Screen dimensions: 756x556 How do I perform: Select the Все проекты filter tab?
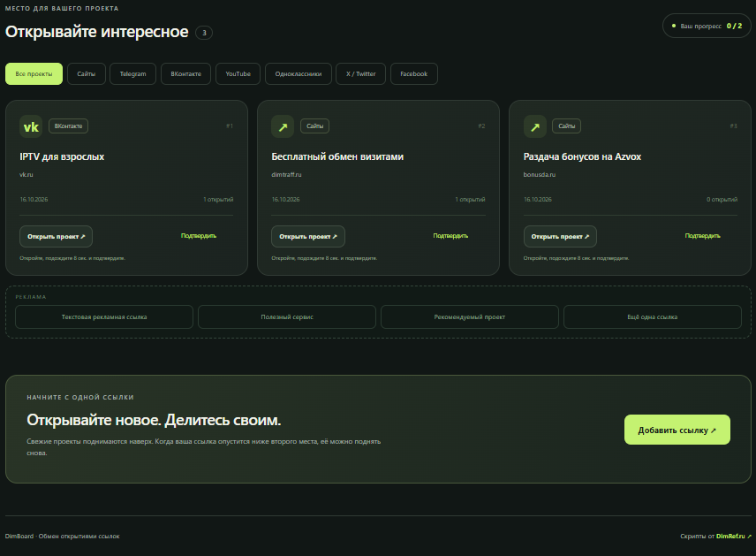[x=34, y=74]
